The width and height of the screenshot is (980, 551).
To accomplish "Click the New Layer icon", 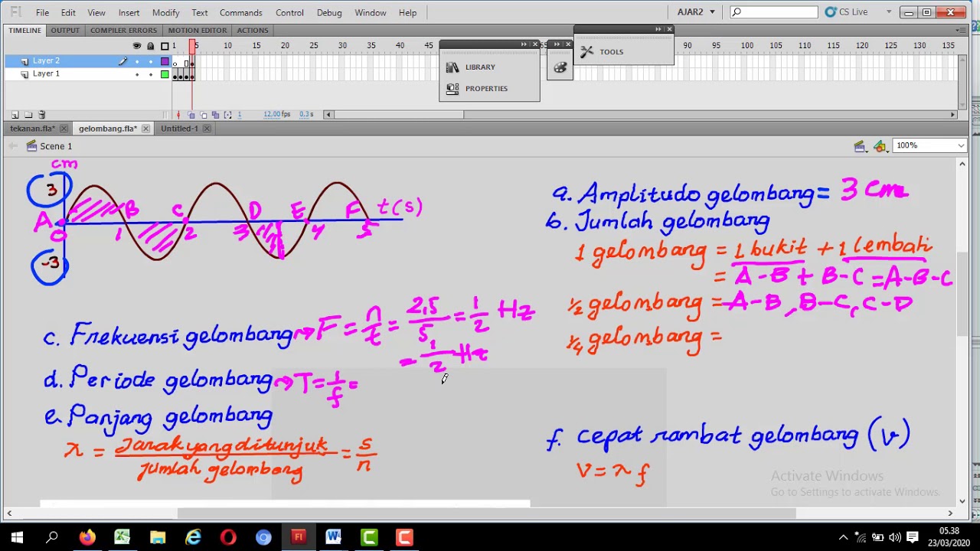I will point(15,115).
